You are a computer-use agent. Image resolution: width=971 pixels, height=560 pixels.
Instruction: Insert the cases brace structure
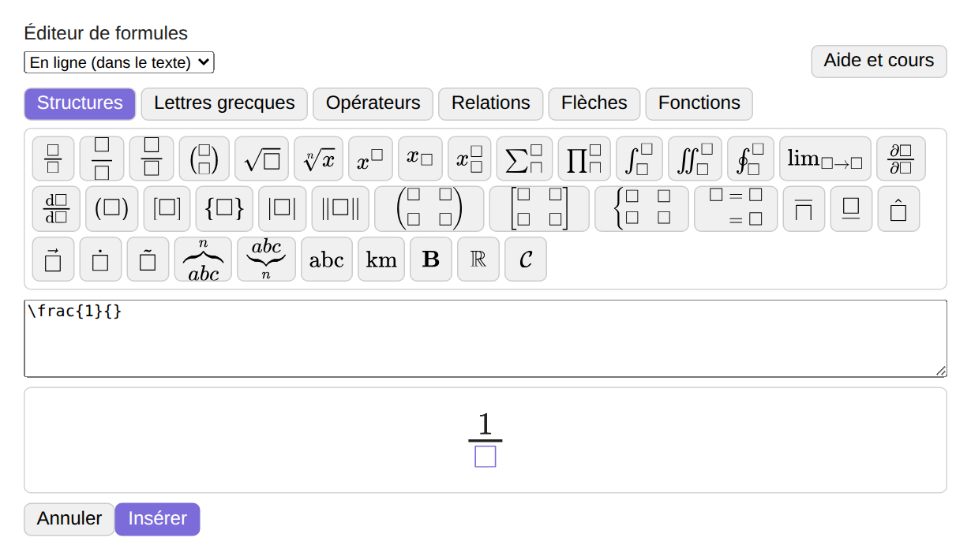pyautogui.click(x=642, y=209)
